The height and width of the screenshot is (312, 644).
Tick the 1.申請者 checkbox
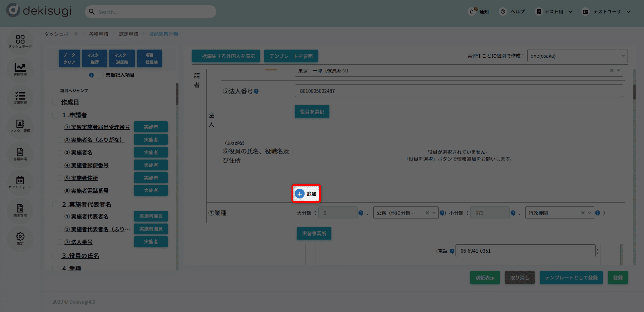(x=56, y=115)
